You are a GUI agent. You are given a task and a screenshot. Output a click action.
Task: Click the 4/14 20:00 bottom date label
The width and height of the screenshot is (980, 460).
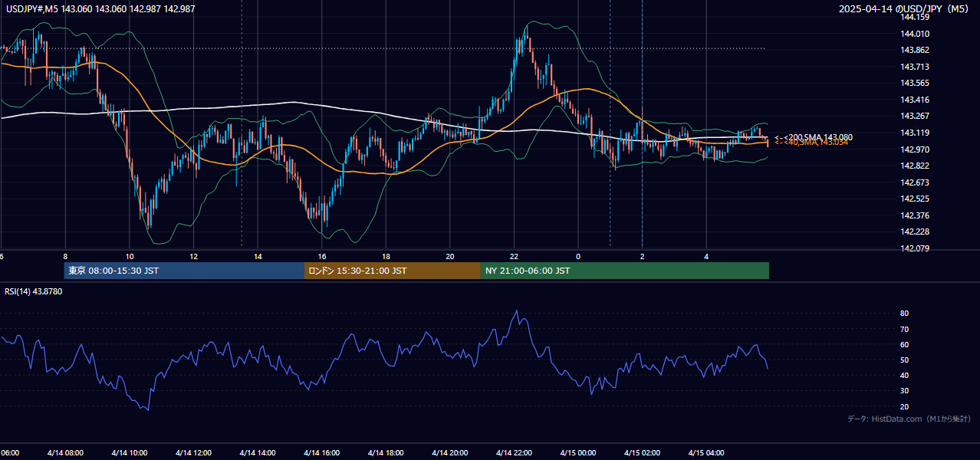449,453
